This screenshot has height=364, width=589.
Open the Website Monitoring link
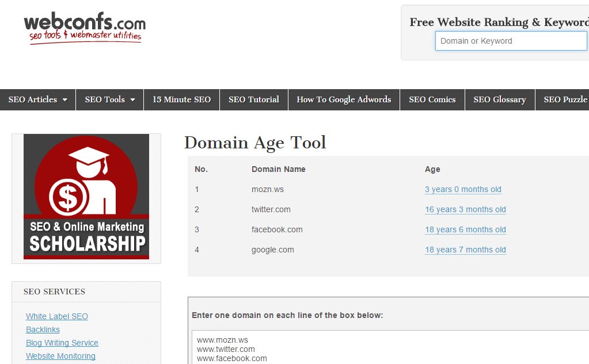[x=60, y=356]
